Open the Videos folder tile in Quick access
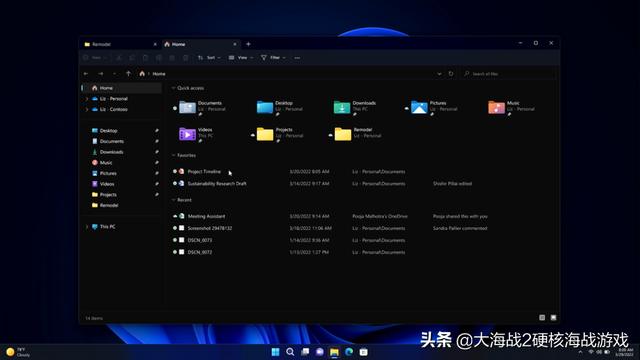Screen dimensions: 640x360 tap(196, 134)
